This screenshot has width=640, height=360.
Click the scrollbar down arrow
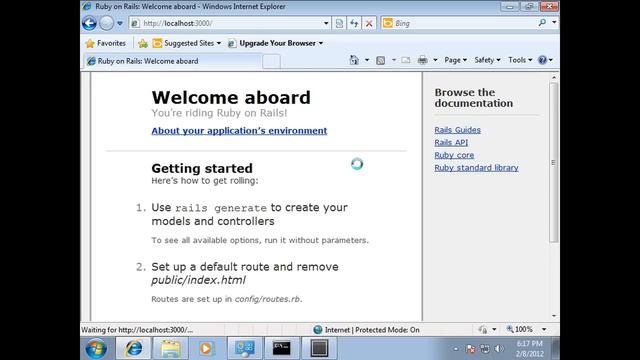[554, 316]
